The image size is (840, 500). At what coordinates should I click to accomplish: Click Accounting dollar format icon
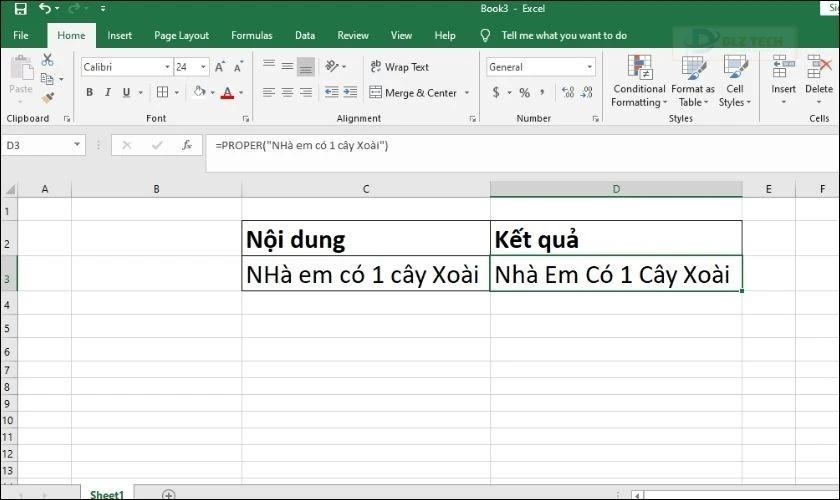pos(496,92)
